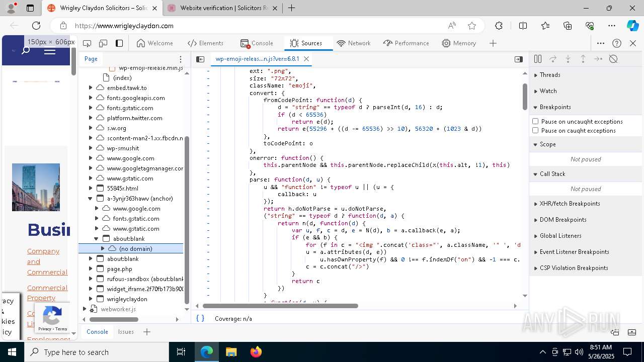
Task: Click Step into next function call
Action: click(568, 59)
